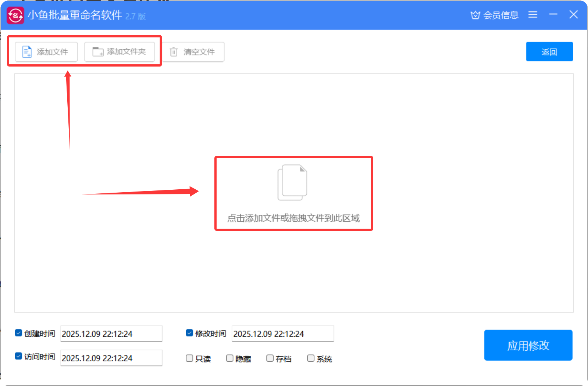Enable the 只读 read-only checkbox
The height and width of the screenshot is (386, 588).
coord(189,358)
